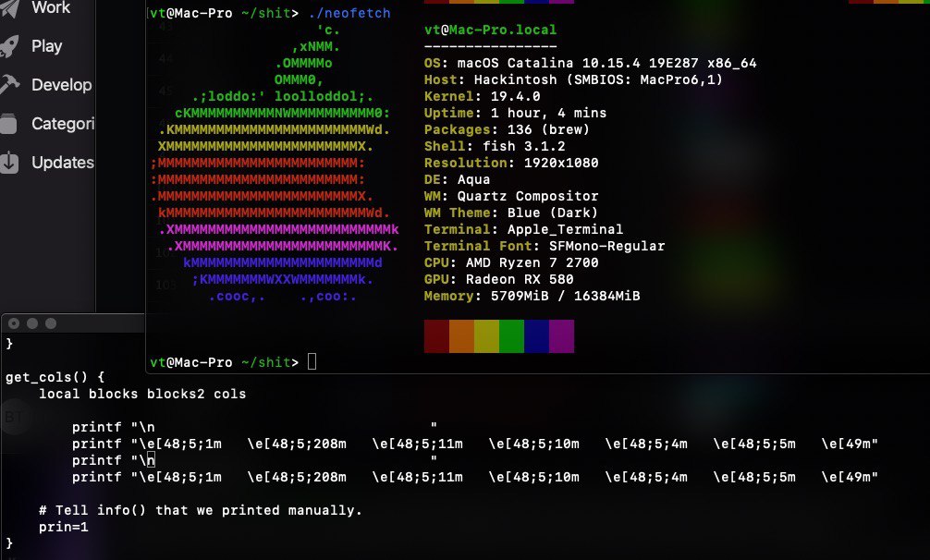This screenshot has width=930, height=560.
Task: Click the green neofetch color block
Action: 512,336
